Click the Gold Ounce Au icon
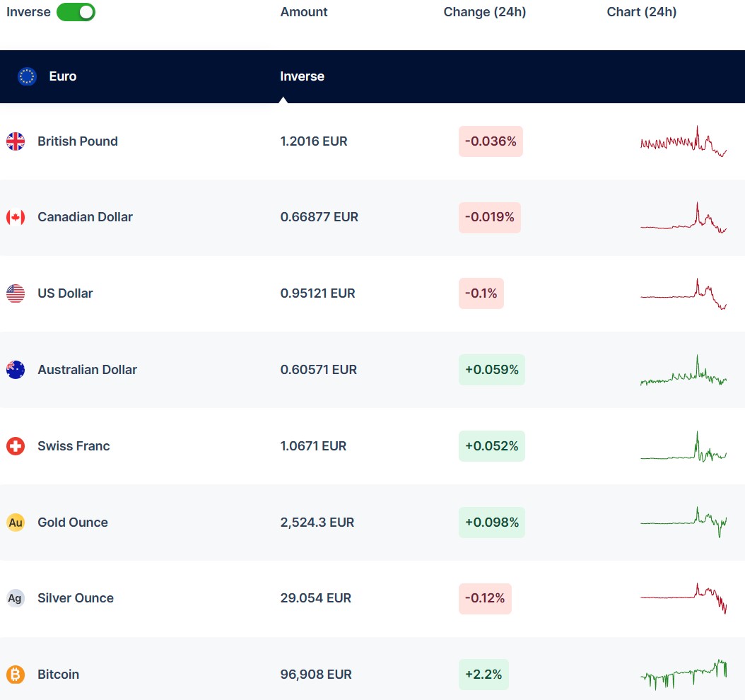 coord(16,523)
